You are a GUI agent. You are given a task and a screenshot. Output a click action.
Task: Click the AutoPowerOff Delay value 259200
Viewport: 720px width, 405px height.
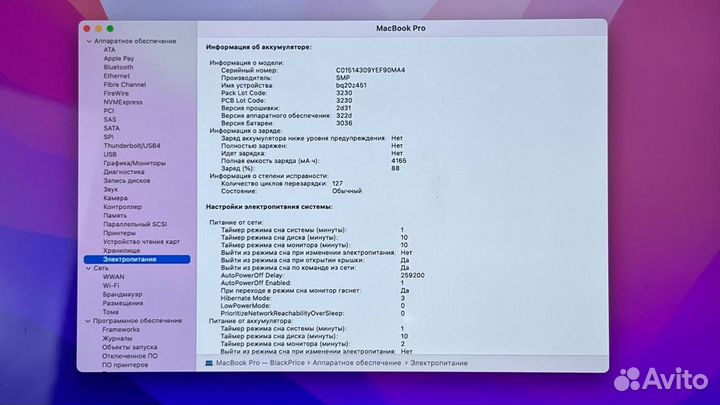[x=412, y=276]
